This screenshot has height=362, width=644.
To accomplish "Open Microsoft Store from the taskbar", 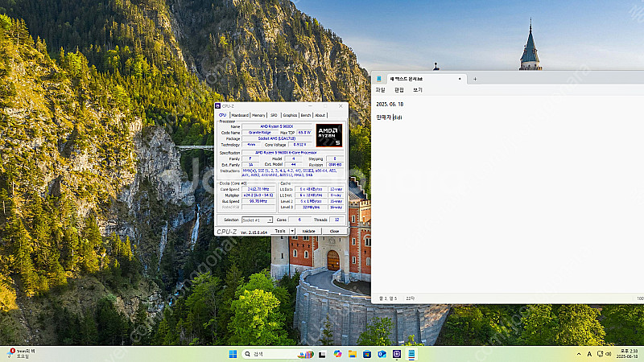I will (x=367, y=354).
